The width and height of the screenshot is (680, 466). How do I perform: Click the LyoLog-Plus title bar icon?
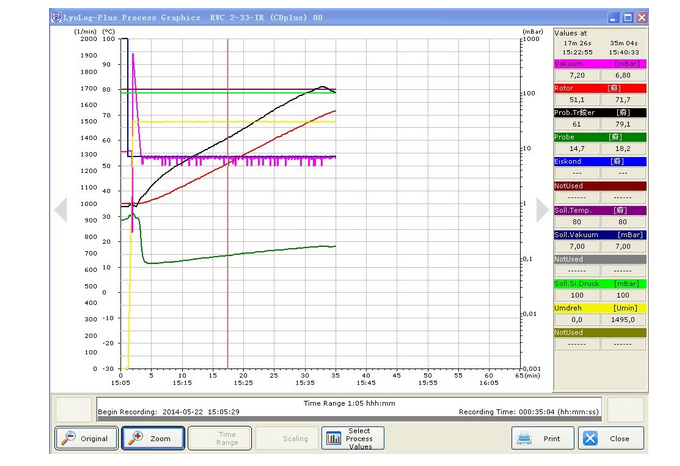(x=56, y=18)
